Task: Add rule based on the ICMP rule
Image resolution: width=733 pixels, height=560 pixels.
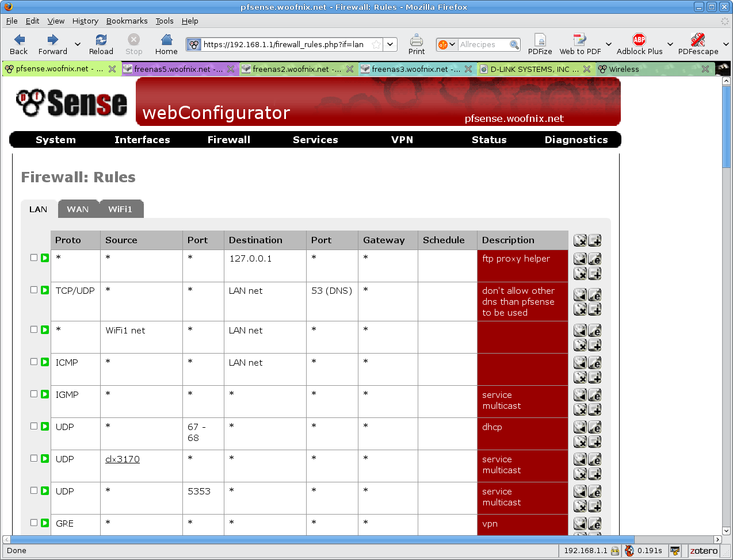Action: (594, 377)
